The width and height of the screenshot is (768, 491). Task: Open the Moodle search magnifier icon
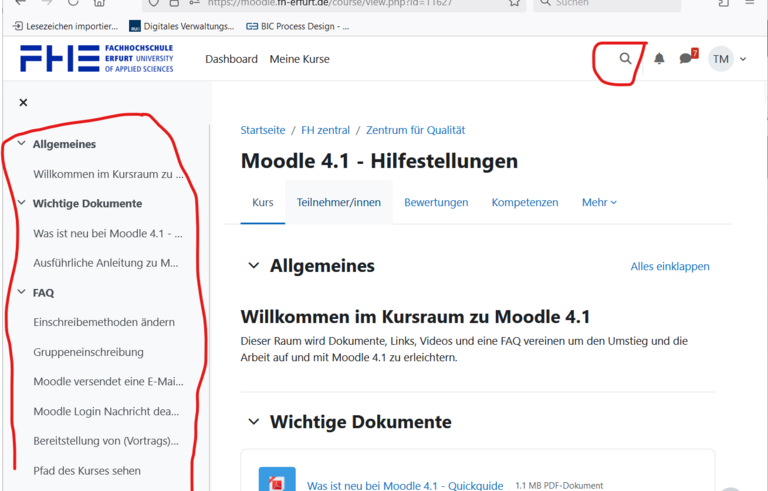[x=625, y=59]
